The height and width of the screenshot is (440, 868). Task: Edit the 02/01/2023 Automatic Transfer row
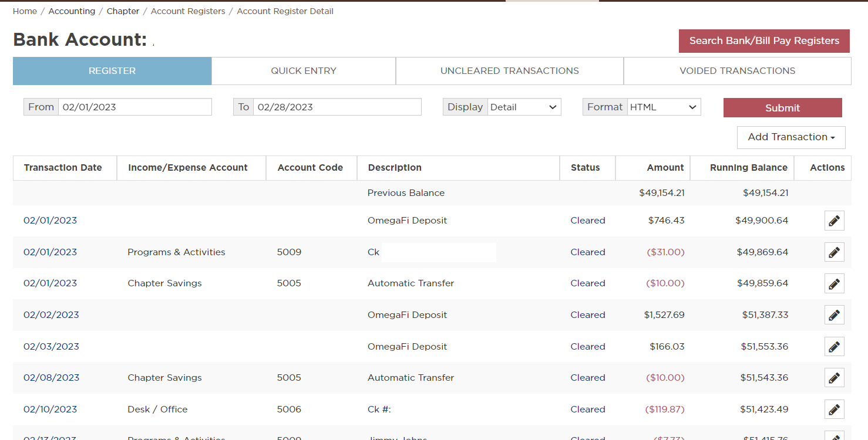(x=834, y=283)
